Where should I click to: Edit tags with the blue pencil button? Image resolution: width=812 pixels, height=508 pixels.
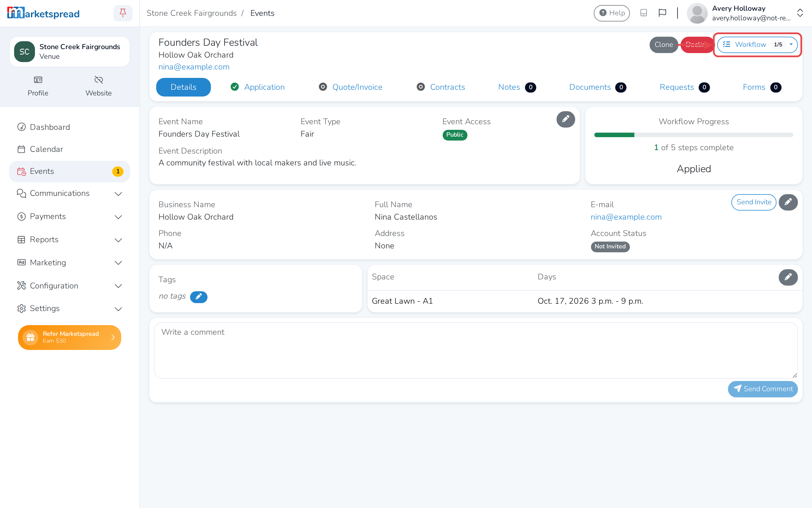(199, 297)
